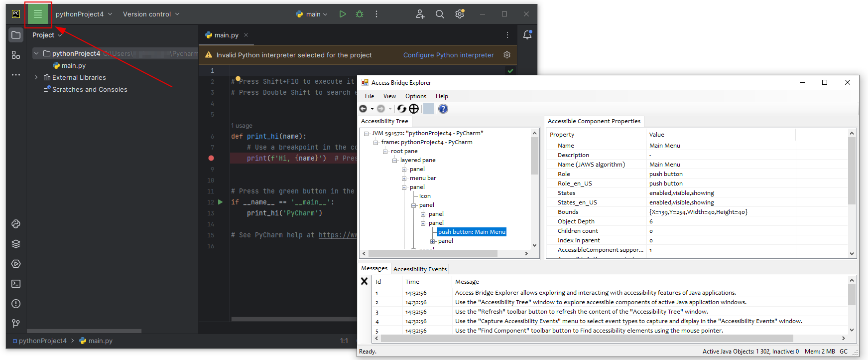
Task: Open the Version control dropdown
Action: (151, 14)
